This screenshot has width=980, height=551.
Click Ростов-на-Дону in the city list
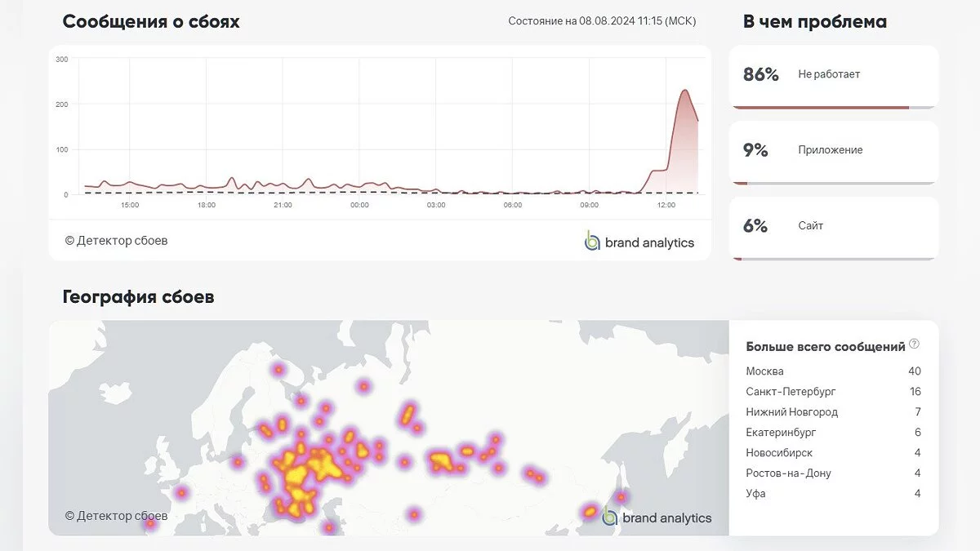tap(788, 473)
